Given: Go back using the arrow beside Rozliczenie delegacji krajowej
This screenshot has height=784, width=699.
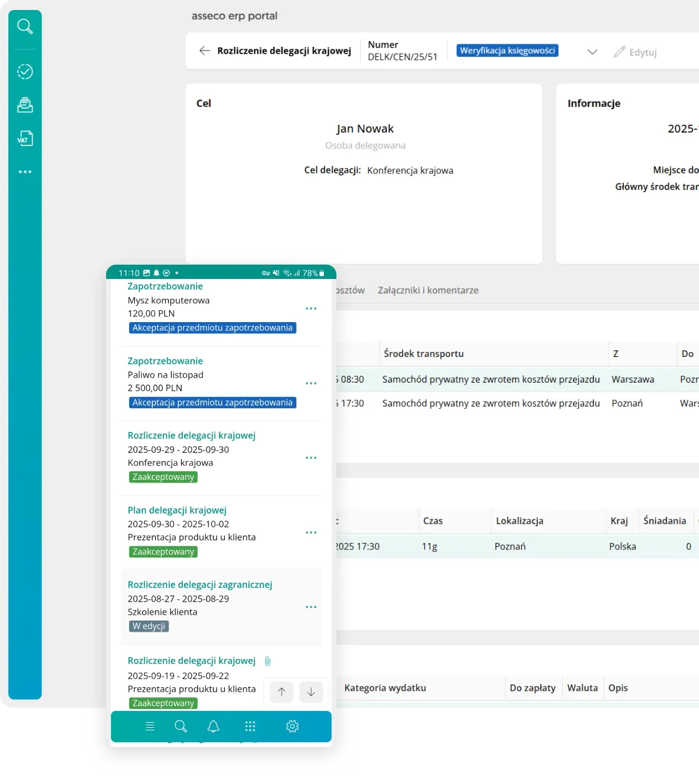Looking at the screenshot, I should (x=204, y=51).
